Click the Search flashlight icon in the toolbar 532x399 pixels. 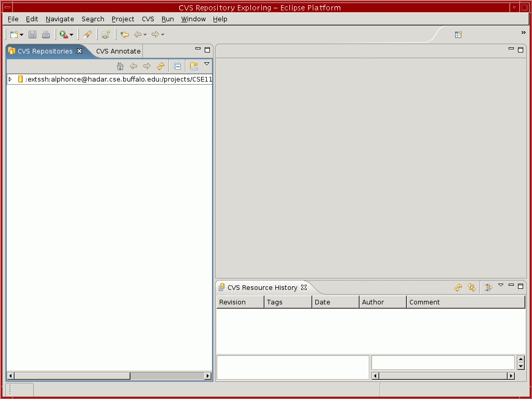tap(87, 34)
